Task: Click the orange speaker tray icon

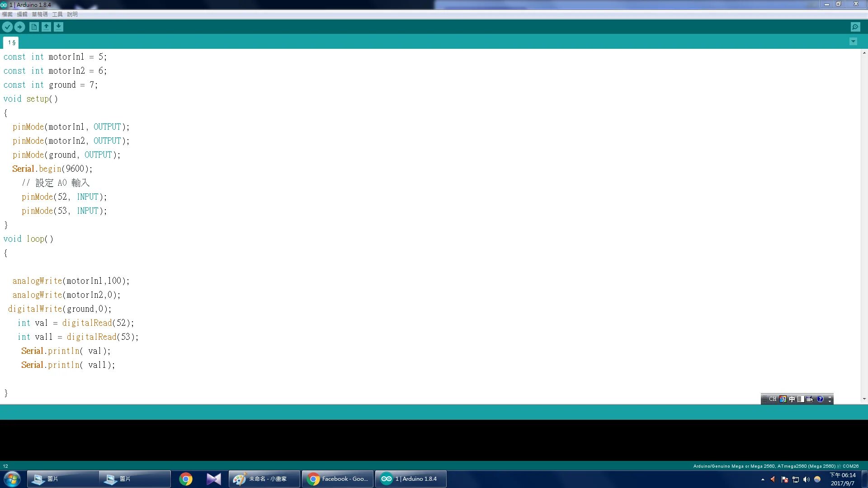Action: (773, 479)
